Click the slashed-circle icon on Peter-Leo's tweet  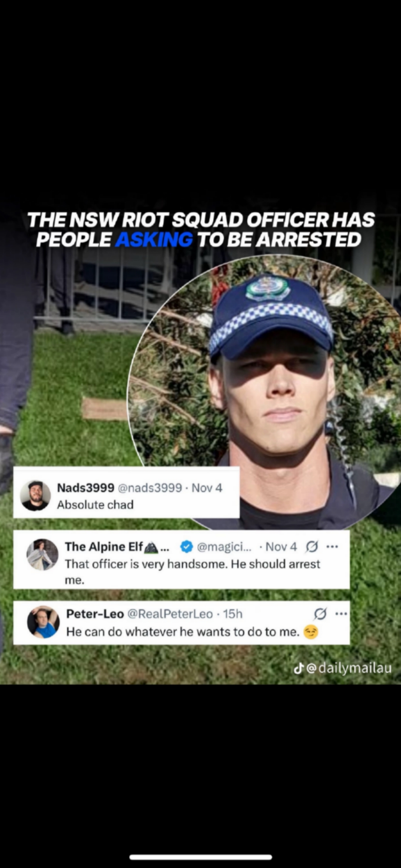pos(320,614)
